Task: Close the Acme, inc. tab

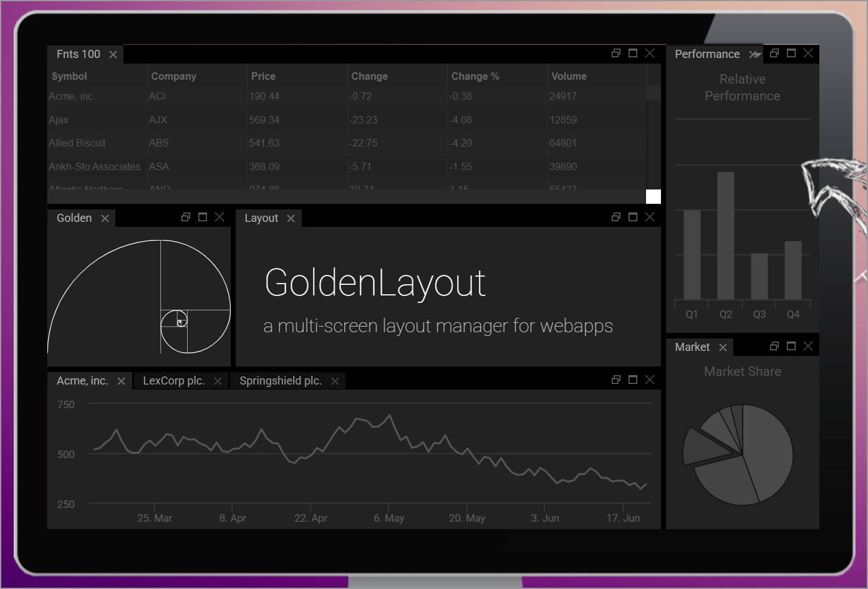Action: coord(121,381)
